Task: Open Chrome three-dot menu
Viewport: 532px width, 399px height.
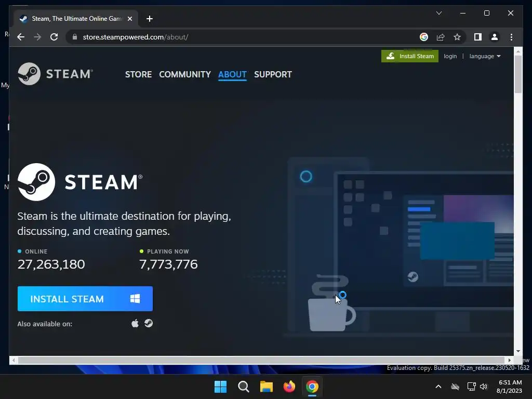Action: click(x=511, y=37)
